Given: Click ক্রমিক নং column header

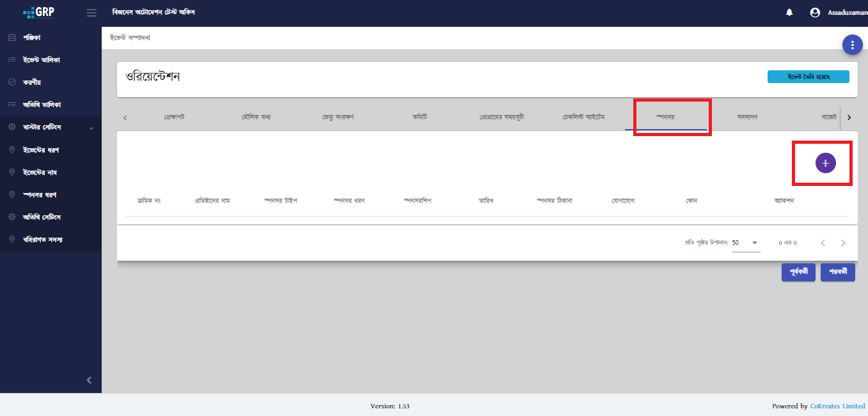Looking at the screenshot, I should (x=149, y=201).
